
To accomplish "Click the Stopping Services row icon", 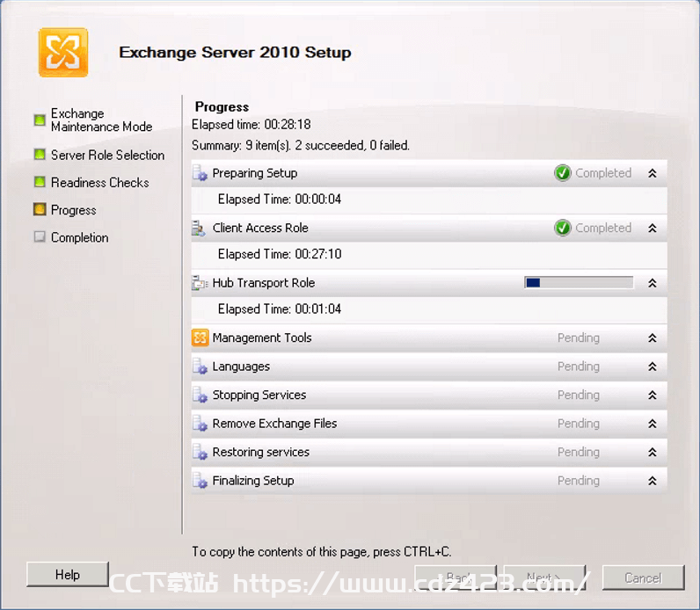I will (200, 395).
